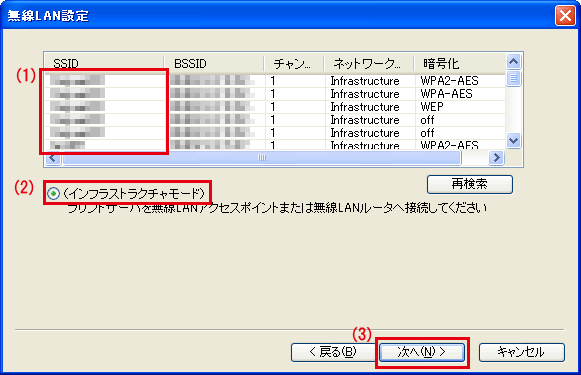Sort list by BSSID column header

click(x=214, y=64)
